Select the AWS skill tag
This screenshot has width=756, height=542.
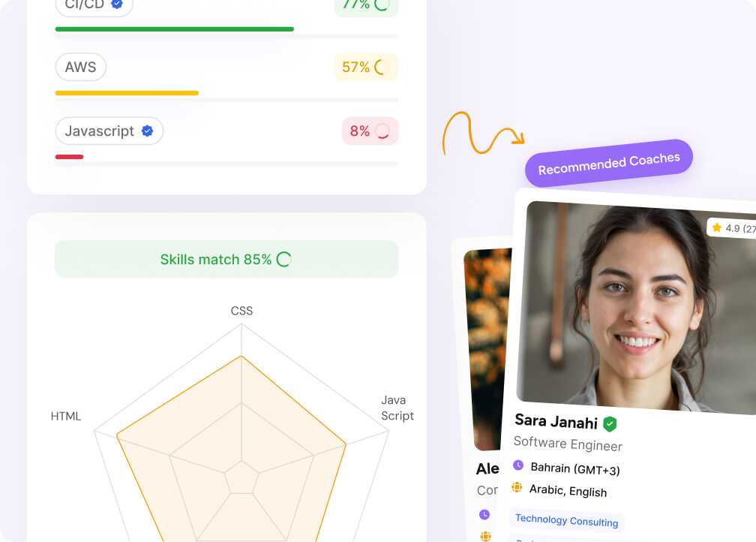[x=80, y=67]
